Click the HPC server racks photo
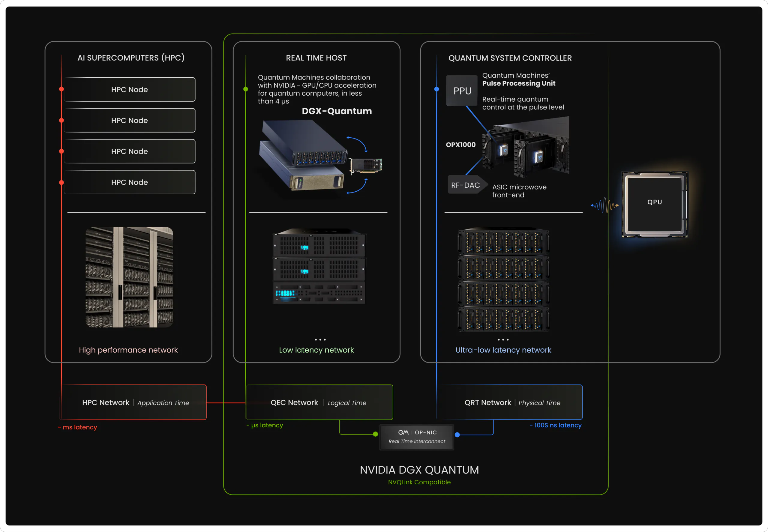Viewport: 768px width, 532px height. pos(129,277)
